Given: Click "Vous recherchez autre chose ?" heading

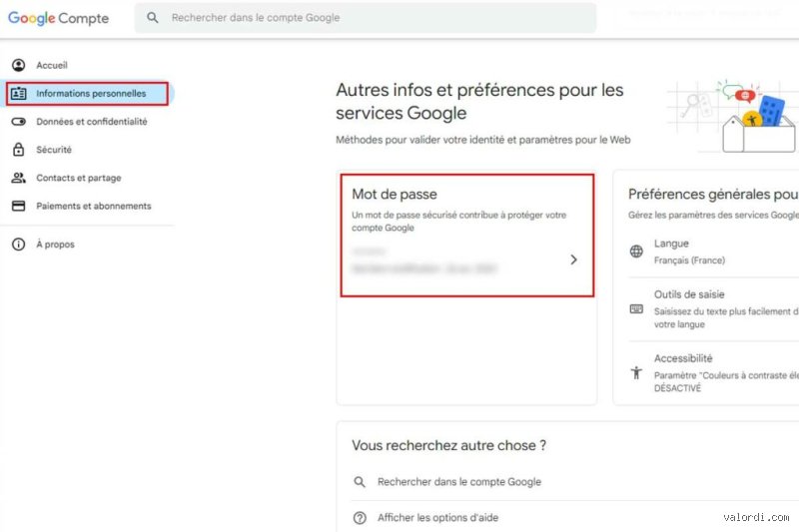Looking at the screenshot, I should point(448,445).
